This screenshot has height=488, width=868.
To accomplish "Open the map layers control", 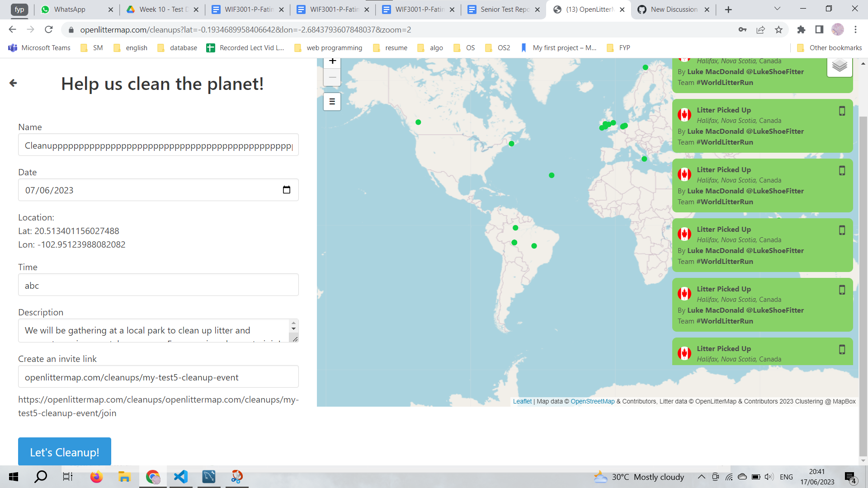I will click(x=840, y=66).
